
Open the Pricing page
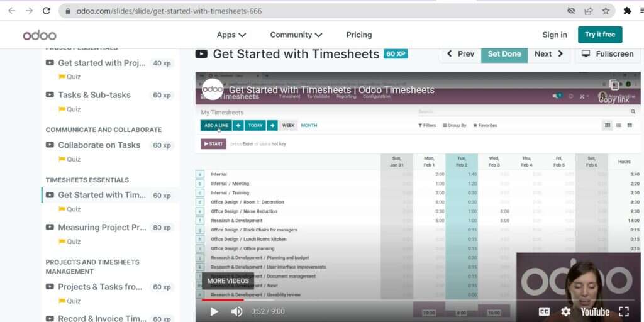tap(359, 35)
